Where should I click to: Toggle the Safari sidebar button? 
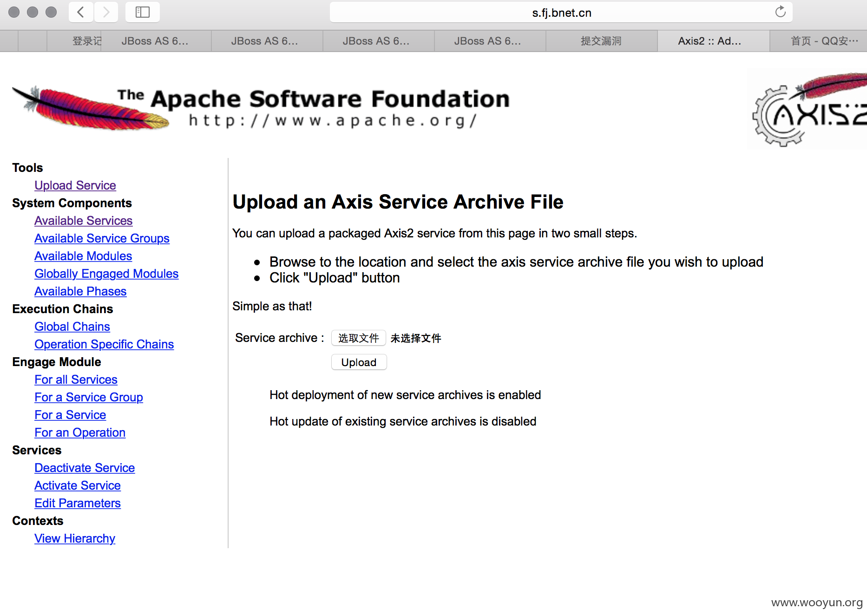click(x=142, y=12)
